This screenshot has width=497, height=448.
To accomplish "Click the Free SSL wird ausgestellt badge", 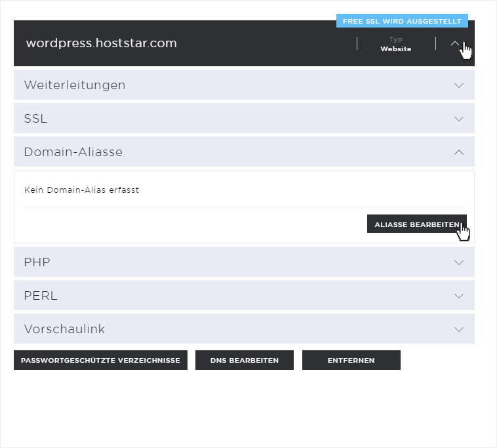I will pos(402,21).
